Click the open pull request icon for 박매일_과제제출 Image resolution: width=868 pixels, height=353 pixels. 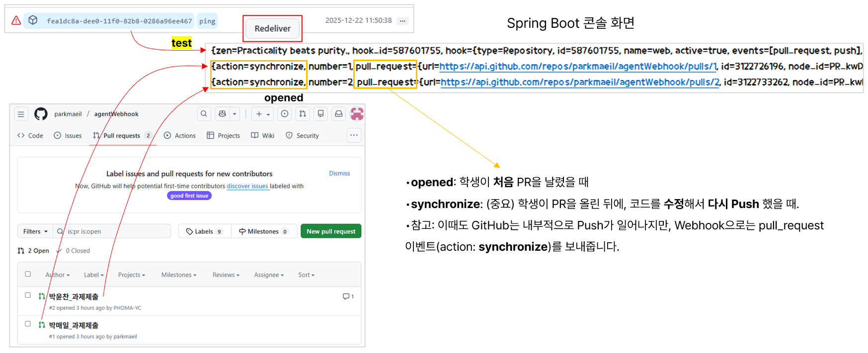click(x=42, y=325)
